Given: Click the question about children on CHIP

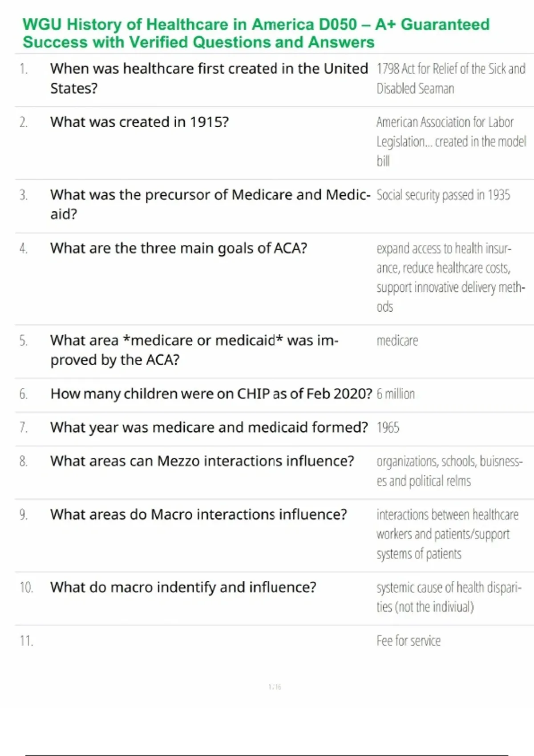Looking at the screenshot, I should coord(211,394).
